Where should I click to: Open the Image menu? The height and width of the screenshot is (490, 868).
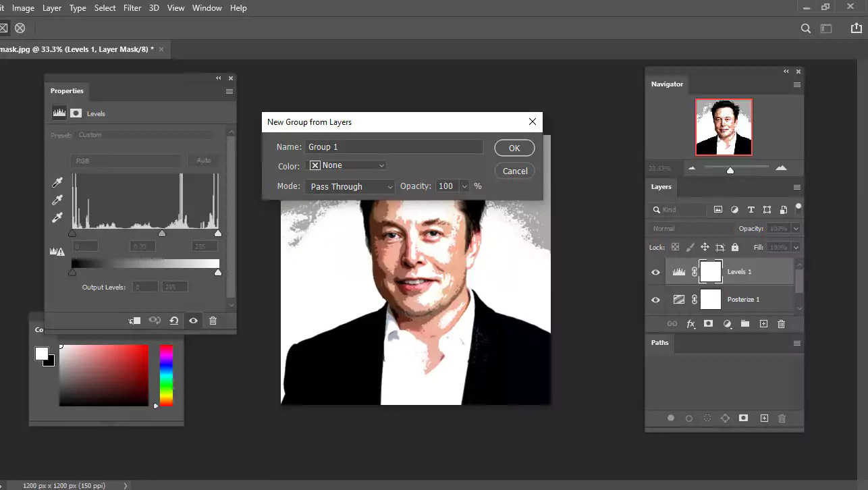24,8
